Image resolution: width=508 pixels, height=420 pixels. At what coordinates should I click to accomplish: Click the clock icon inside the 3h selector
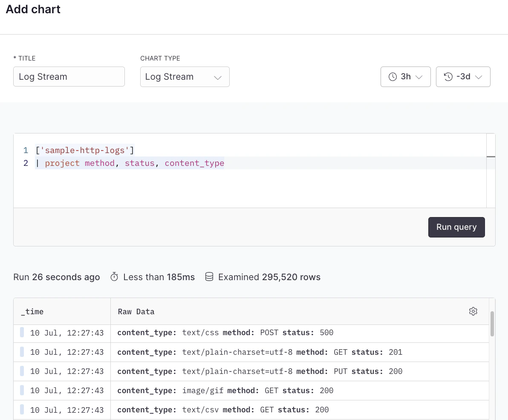pos(393,77)
